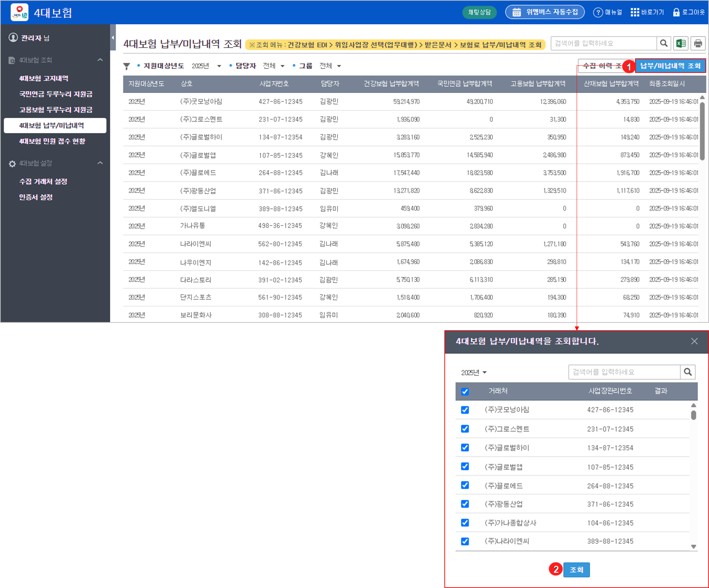Click the printer icon
Viewport: 709px width, 588px height.
(698, 43)
